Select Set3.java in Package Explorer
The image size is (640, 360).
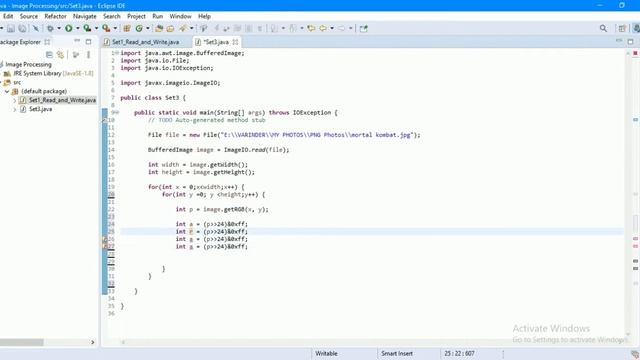[40, 109]
